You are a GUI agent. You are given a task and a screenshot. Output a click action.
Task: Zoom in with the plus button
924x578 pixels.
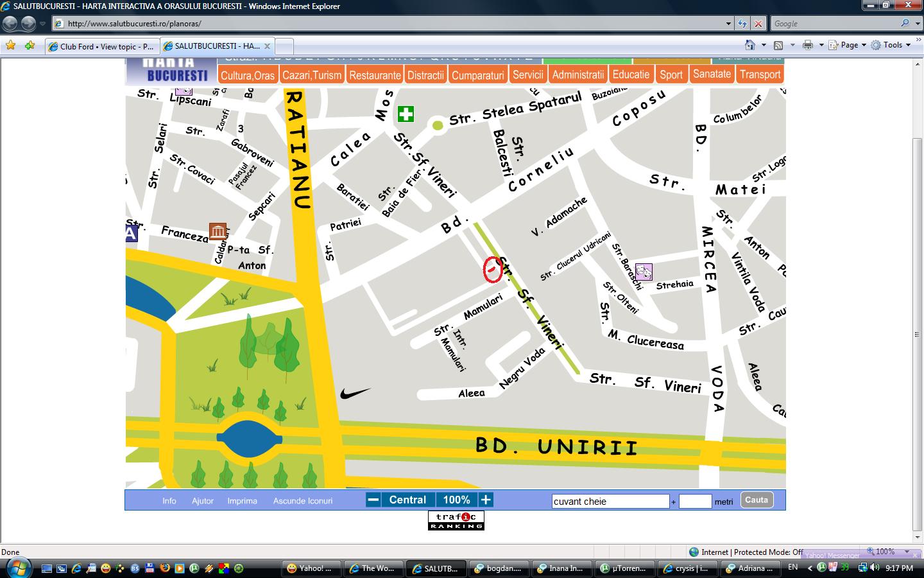click(486, 500)
